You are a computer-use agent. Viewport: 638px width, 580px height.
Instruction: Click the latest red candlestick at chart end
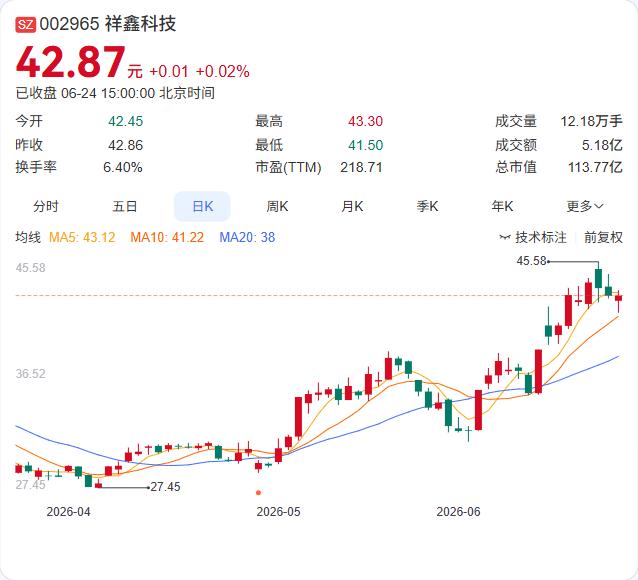click(x=618, y=298)
